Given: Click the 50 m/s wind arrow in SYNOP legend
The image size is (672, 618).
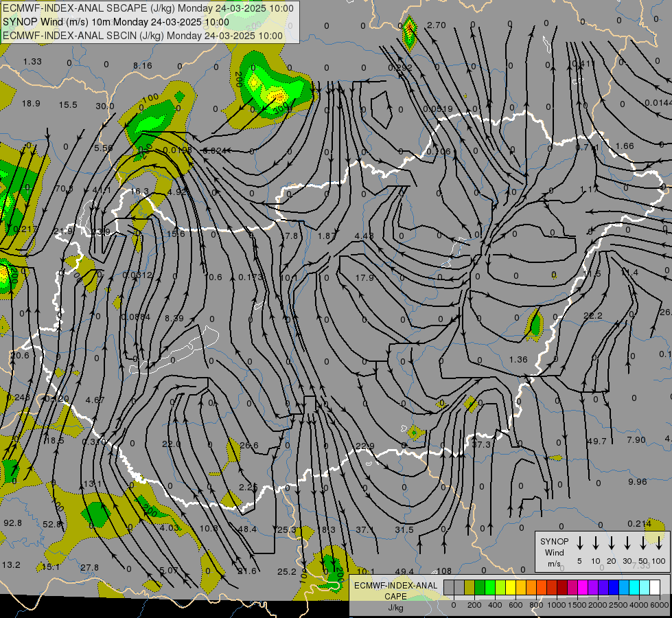Looking at the screenshot, I should point(643,542).
